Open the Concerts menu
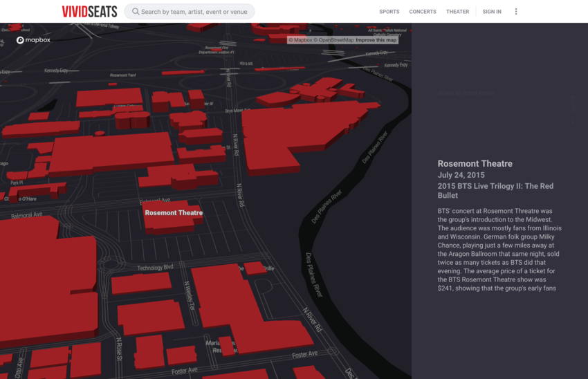This screenshot has width=588, height=379. 423,12
